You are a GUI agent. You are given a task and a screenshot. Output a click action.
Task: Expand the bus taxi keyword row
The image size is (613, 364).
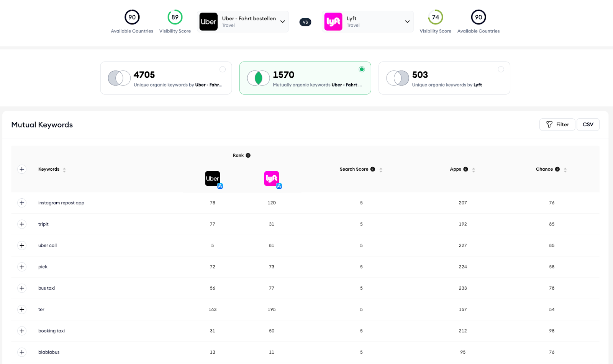pos(22,288)
